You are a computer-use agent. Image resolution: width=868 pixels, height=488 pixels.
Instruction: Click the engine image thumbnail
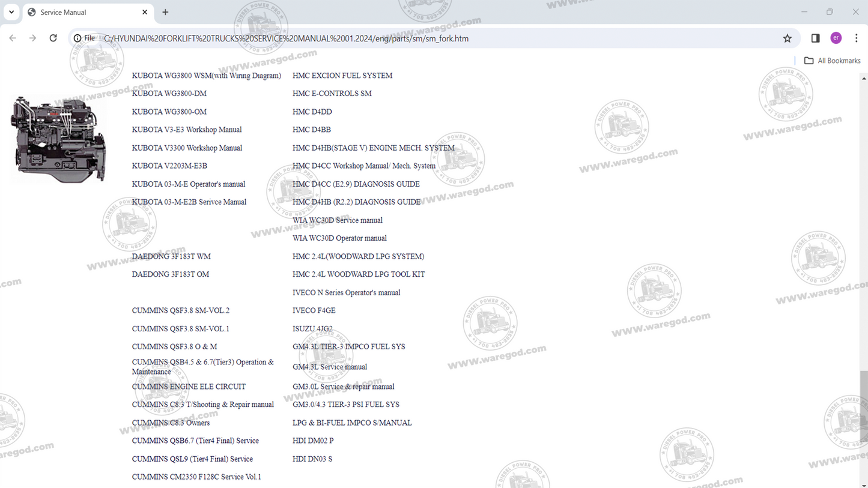click(58, 137)
